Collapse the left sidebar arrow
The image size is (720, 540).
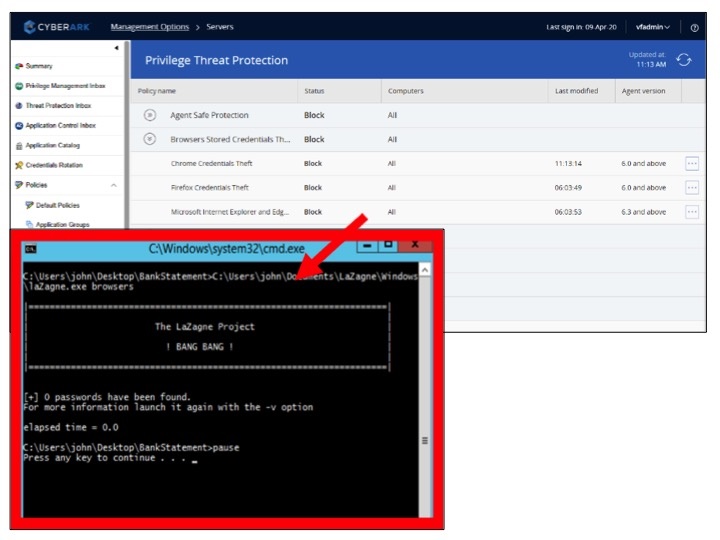point(116,48)
